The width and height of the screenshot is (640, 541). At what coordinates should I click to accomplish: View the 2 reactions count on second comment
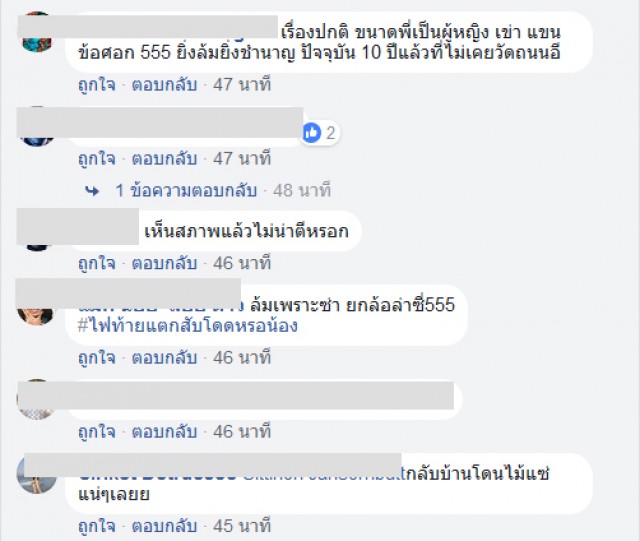(x=330, y=133)
